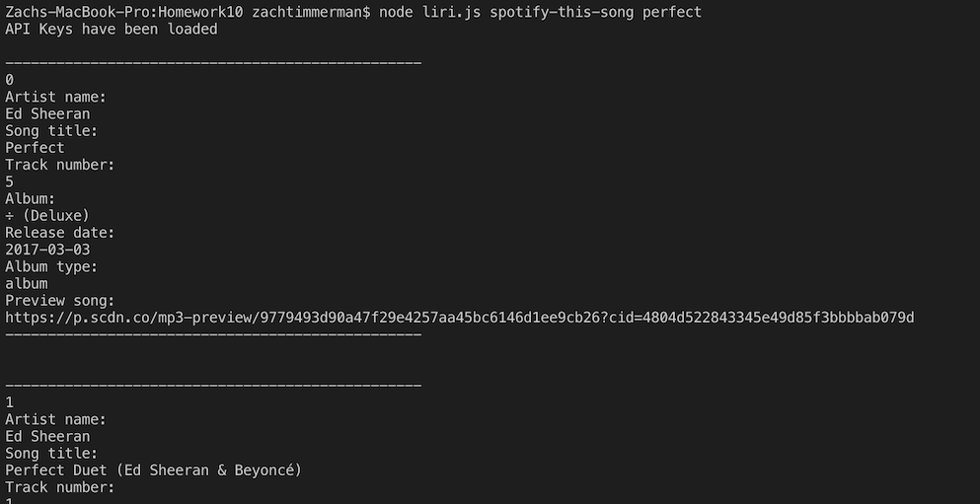Click the 'Release date:' label
The width and height of the screenshot is (980, 504).
60,233
